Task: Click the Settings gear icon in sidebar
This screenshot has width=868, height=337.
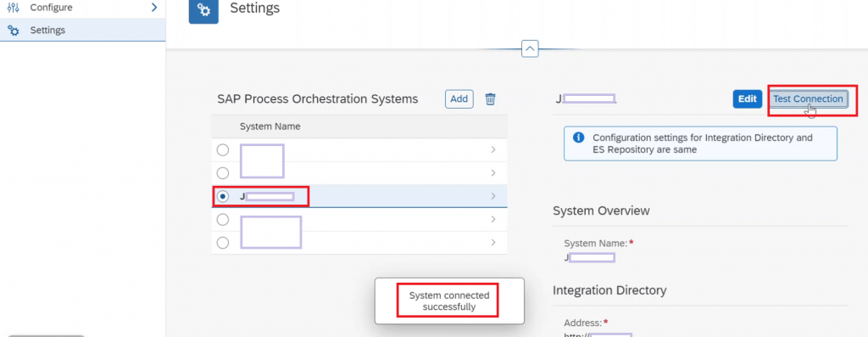Action: tap(14, 30)
